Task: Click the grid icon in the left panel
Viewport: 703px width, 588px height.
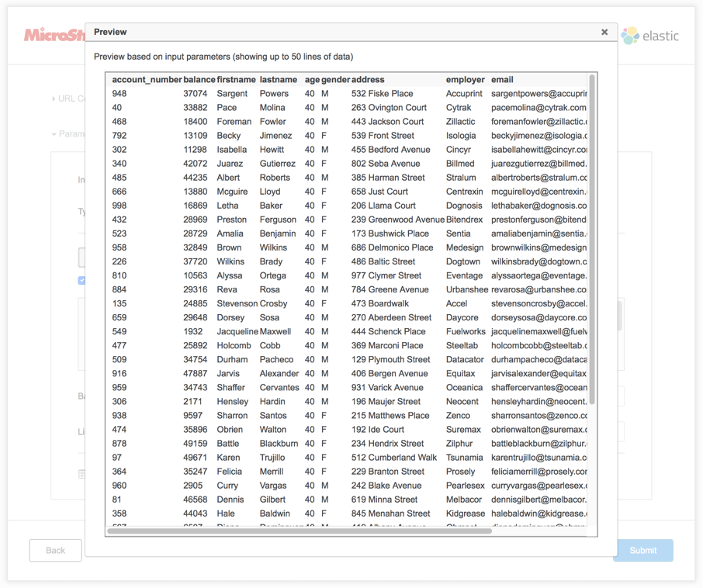Action: coord(81,473)
